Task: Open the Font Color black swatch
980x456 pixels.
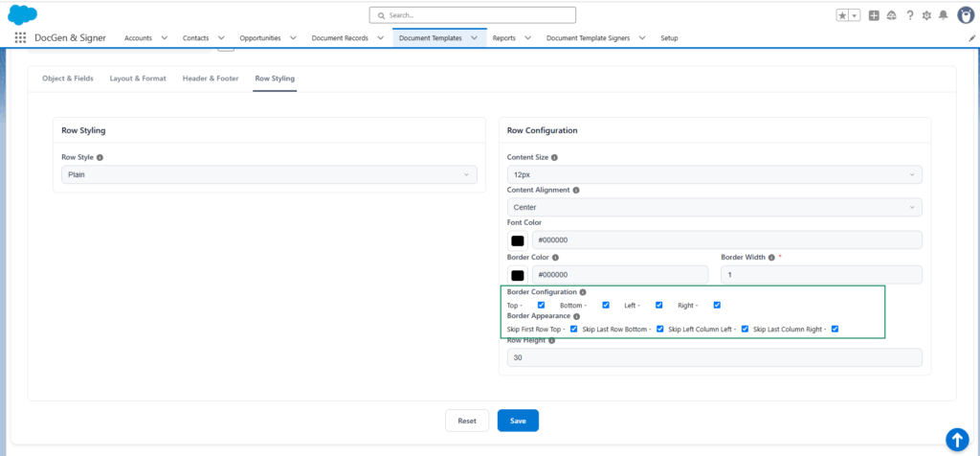Action: click(518, 240)
